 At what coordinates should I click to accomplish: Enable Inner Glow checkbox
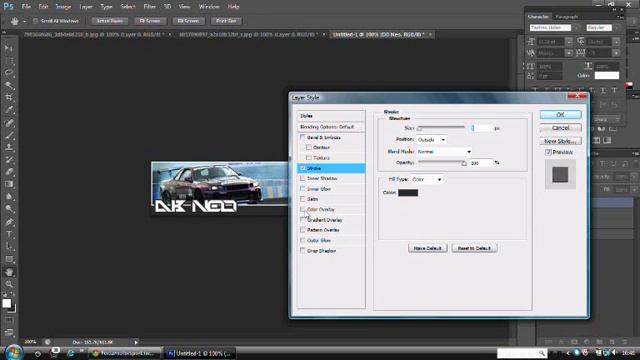[x=302, y=189]
